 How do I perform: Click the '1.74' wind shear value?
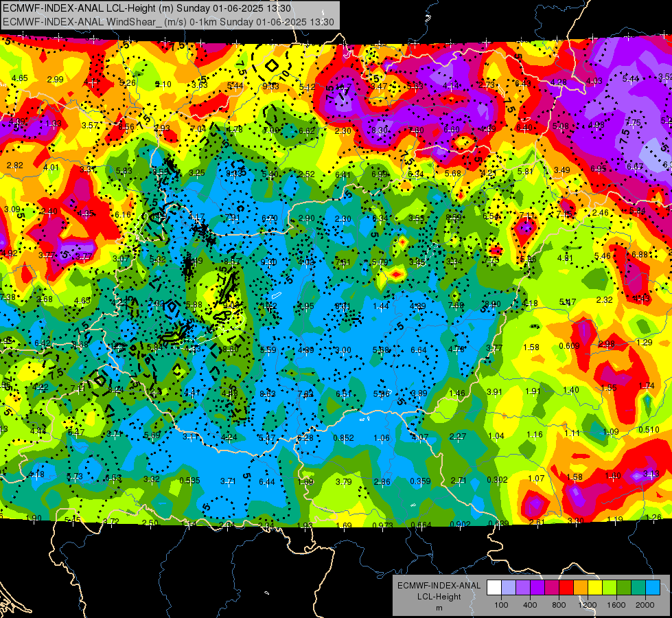pyautogui.click(x=647, y=385)
